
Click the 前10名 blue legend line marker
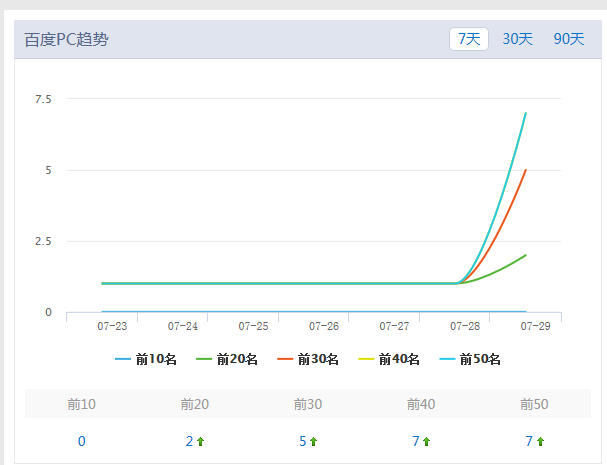coord(123,359)
